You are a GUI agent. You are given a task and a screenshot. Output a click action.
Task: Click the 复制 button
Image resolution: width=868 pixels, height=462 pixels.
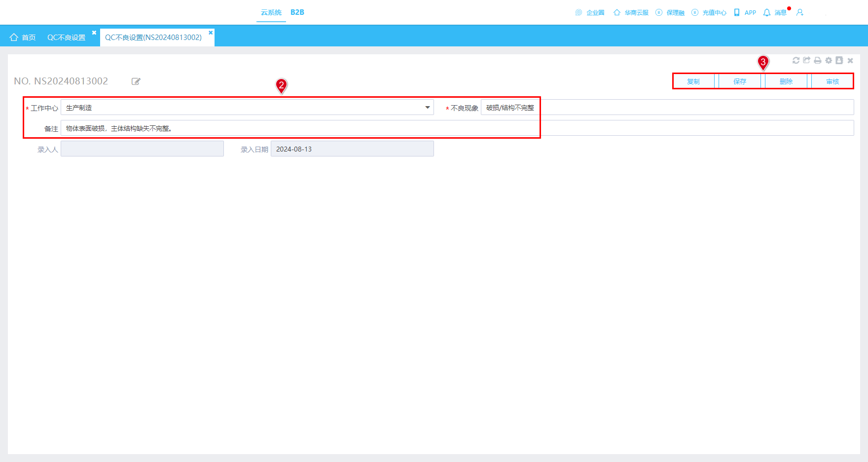[x=693, y=81]
